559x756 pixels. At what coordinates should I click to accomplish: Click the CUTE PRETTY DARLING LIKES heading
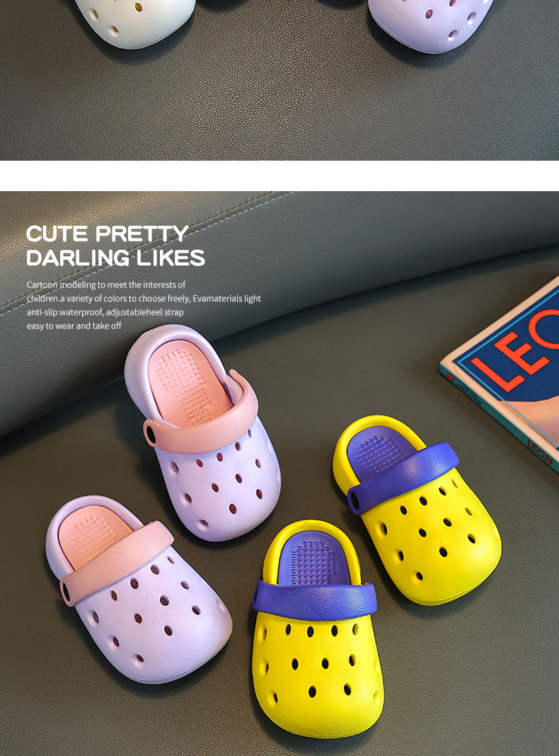(115, 246)
